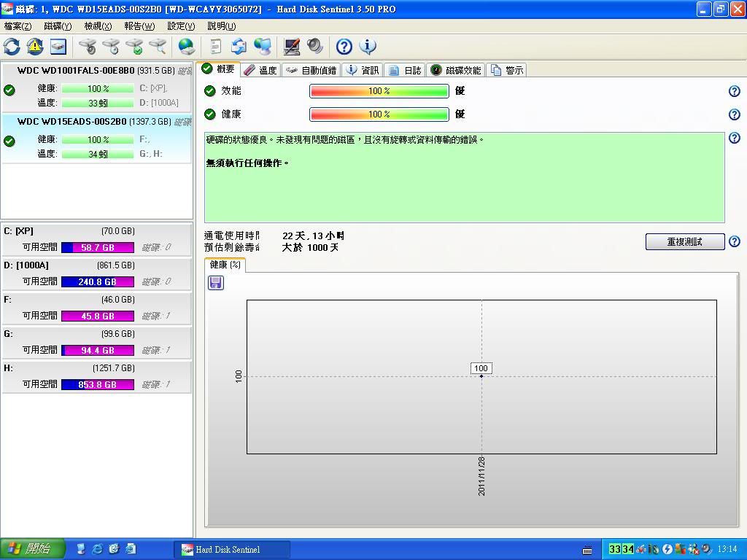Switch to the 磁碟效能 tab

click(x=456, y=70)
